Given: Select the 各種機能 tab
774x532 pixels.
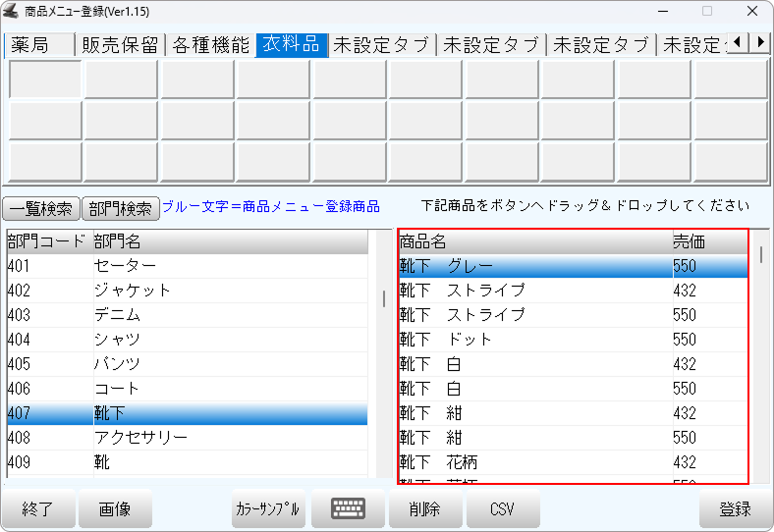Looking at the screenshot, I should (211, 45).
